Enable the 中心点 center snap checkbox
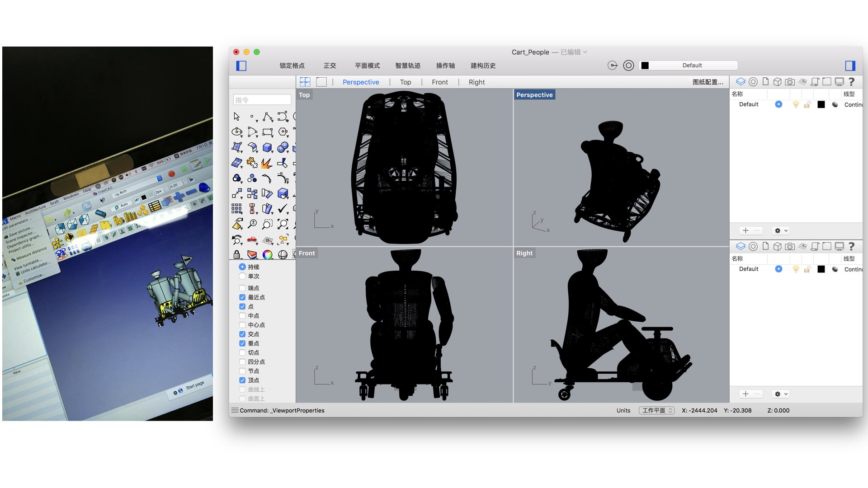Viewport: 868px width, 488px height. (242, 325)
